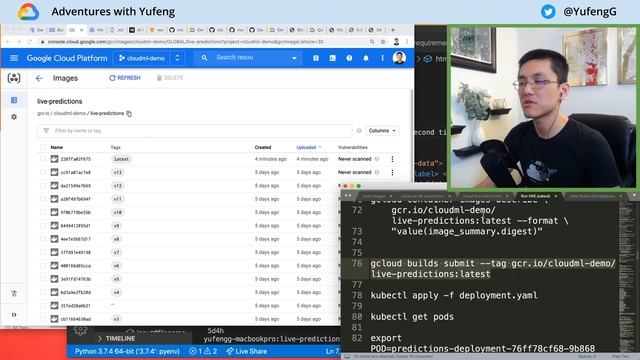
Task: Check the box for the image tagged v12
Action: click(x=43, y=186)
